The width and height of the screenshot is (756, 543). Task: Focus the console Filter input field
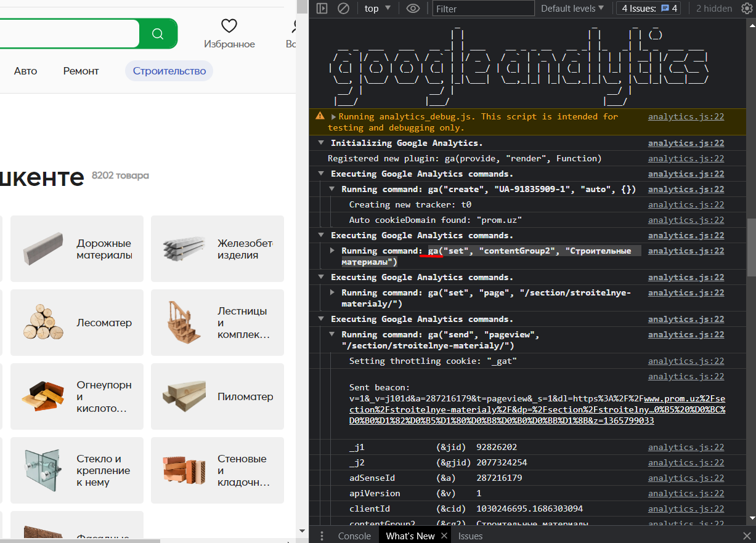pos(483,8)
